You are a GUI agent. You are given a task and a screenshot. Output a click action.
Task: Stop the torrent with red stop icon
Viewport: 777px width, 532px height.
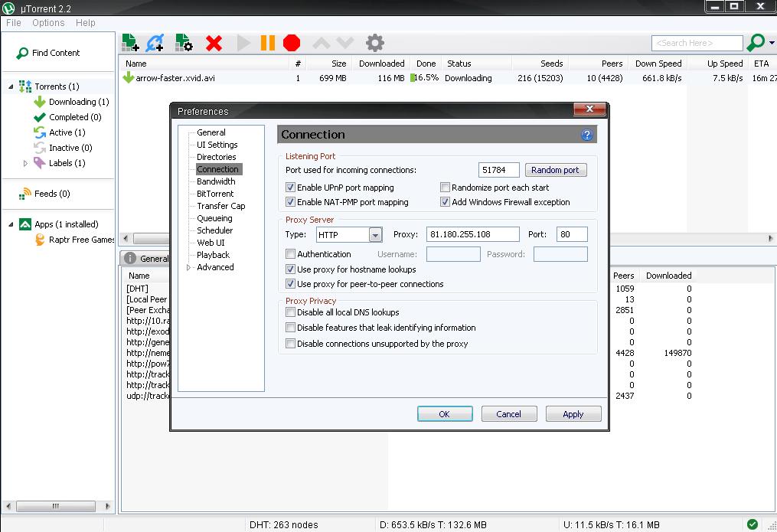point(292,43)
